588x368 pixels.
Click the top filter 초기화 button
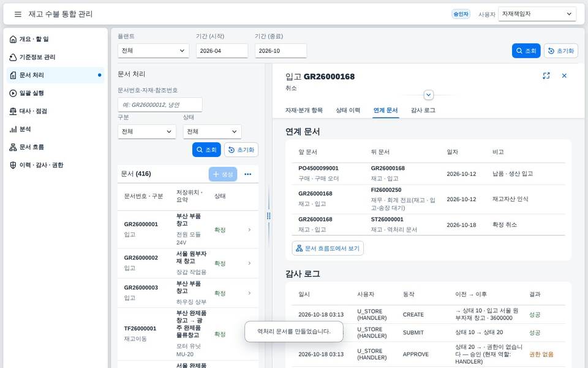click(561, 51)
